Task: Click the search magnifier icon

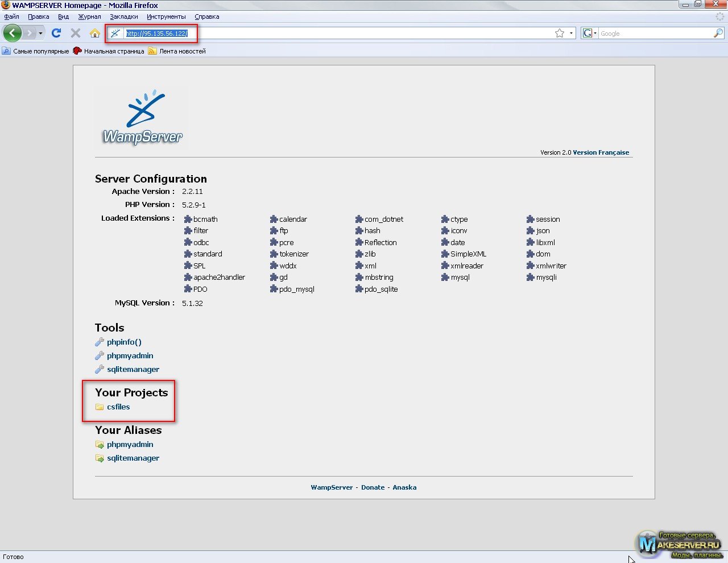Action: click(718, 33)
